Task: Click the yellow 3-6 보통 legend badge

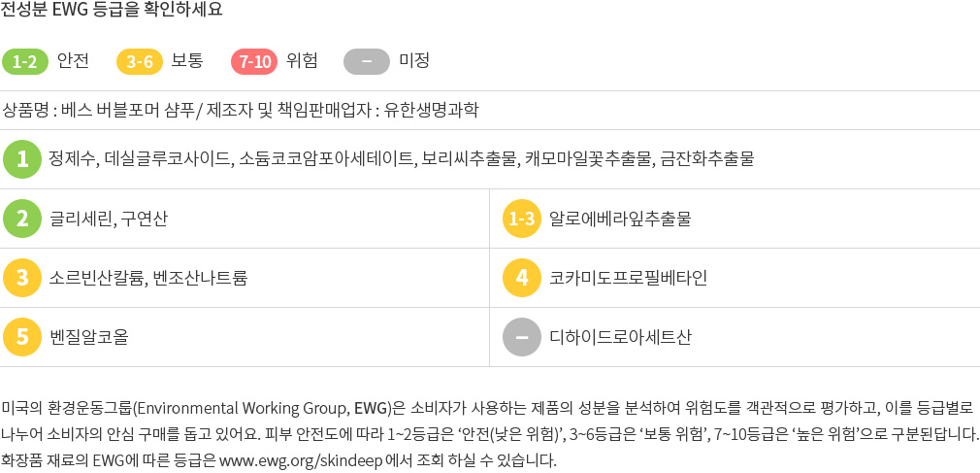Action: pos(140,61)
